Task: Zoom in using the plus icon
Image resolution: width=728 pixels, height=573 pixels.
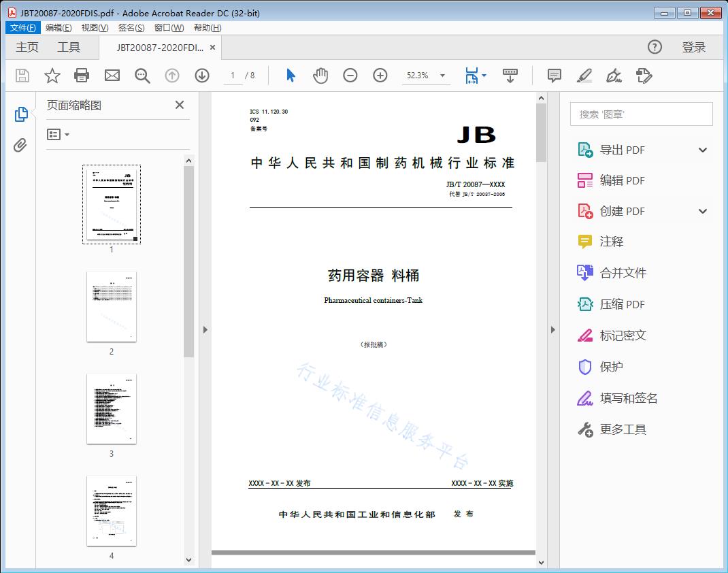Action: [380, 76]
